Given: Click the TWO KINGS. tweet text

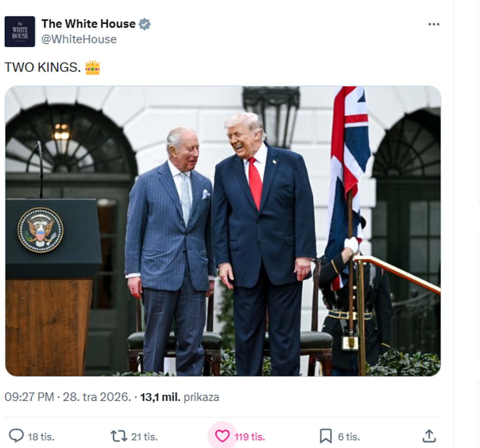Looking at the screenshot, I should (x=43, y=67).
